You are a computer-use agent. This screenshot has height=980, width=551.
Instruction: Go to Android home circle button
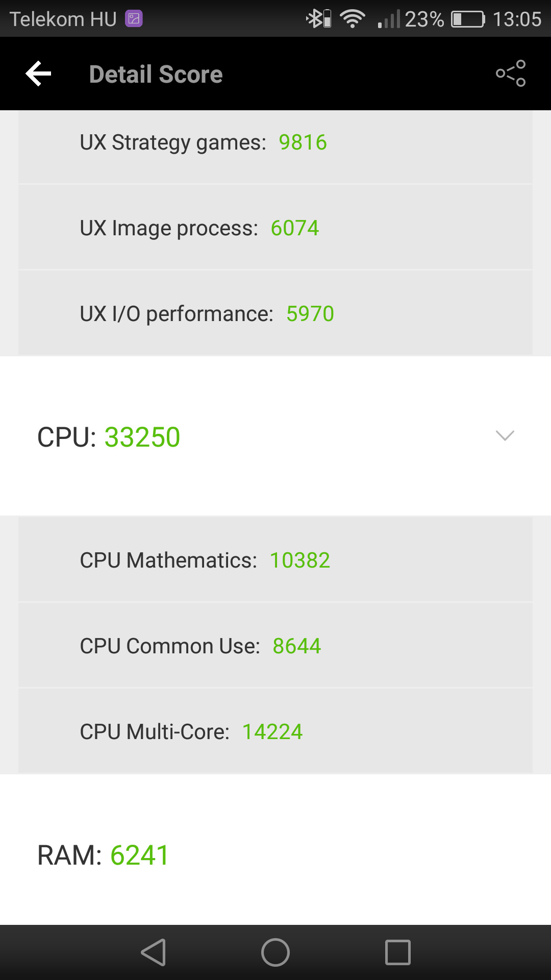point(275,952)
